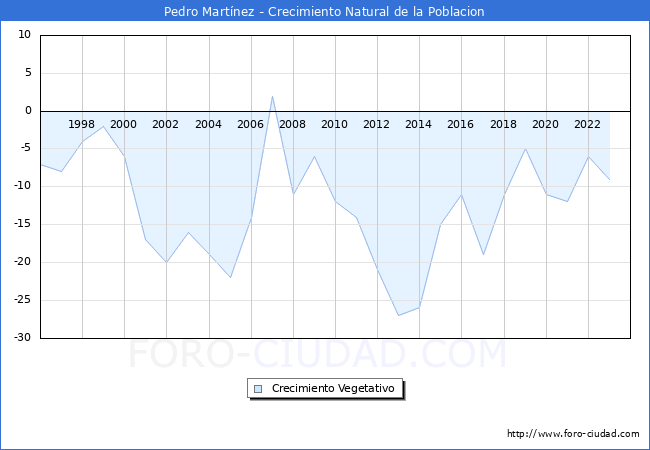The width and height of the screenshot is (650, 450).
Task: Select the 2004 year label
Action: point(209,124)
